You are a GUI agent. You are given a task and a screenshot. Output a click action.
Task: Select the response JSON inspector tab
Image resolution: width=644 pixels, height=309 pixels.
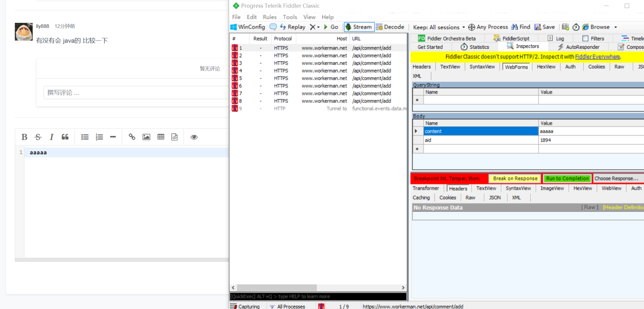495,197
